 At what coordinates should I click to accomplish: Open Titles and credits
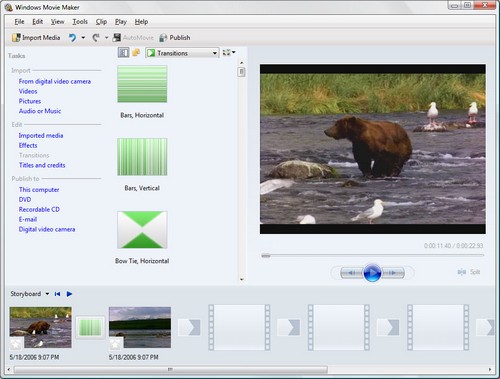[x=42, y=165]
